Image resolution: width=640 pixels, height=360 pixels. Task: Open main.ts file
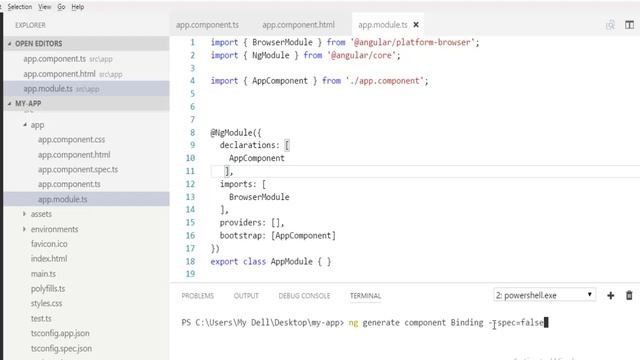pos(43,274)
